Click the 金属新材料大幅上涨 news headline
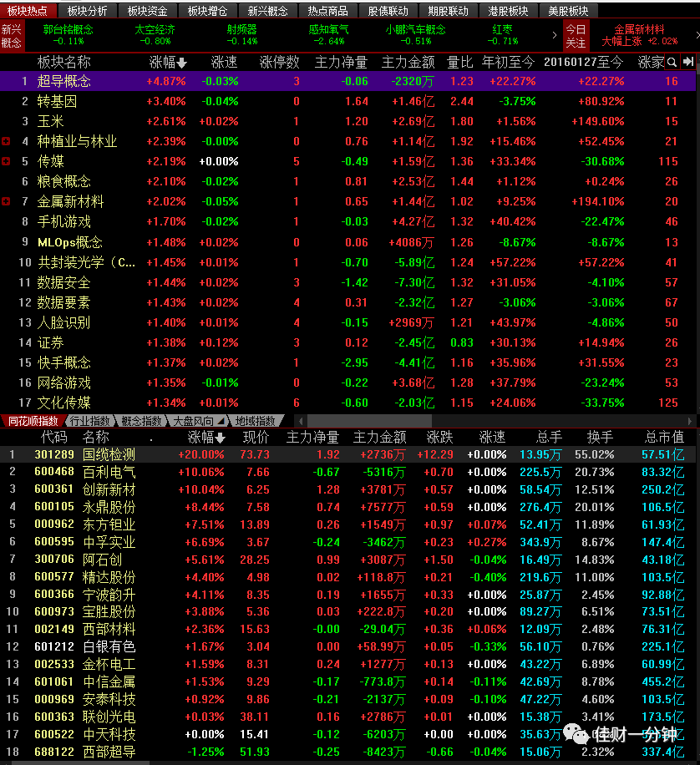The image size is (700, 765). pyautogui.click(x=640, y=35)
